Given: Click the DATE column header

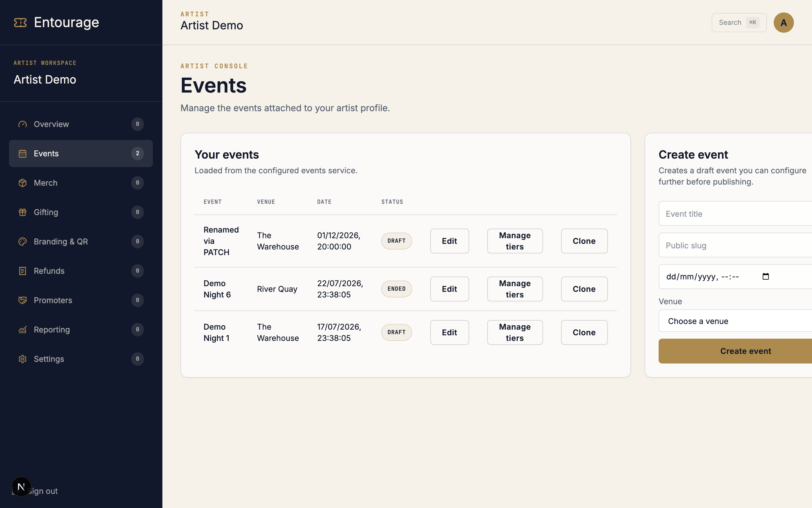Looking at the screenshot, I should click(324, 202).
